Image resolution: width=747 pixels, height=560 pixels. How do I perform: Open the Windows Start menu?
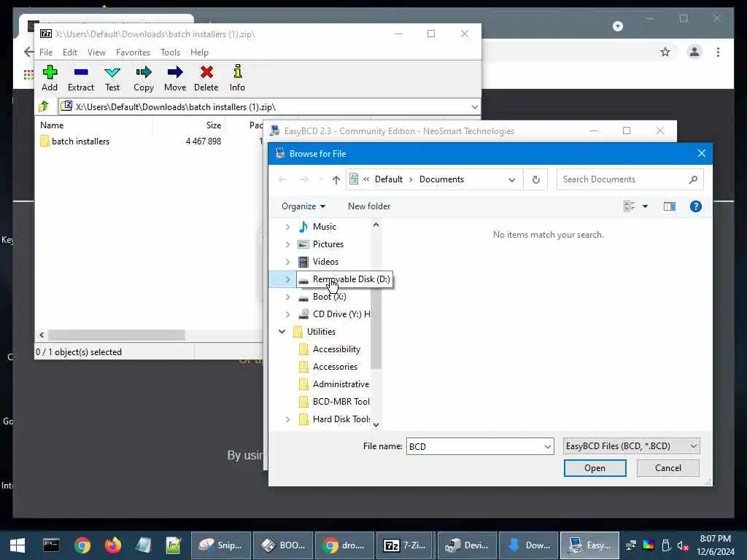tap(18, 545)
